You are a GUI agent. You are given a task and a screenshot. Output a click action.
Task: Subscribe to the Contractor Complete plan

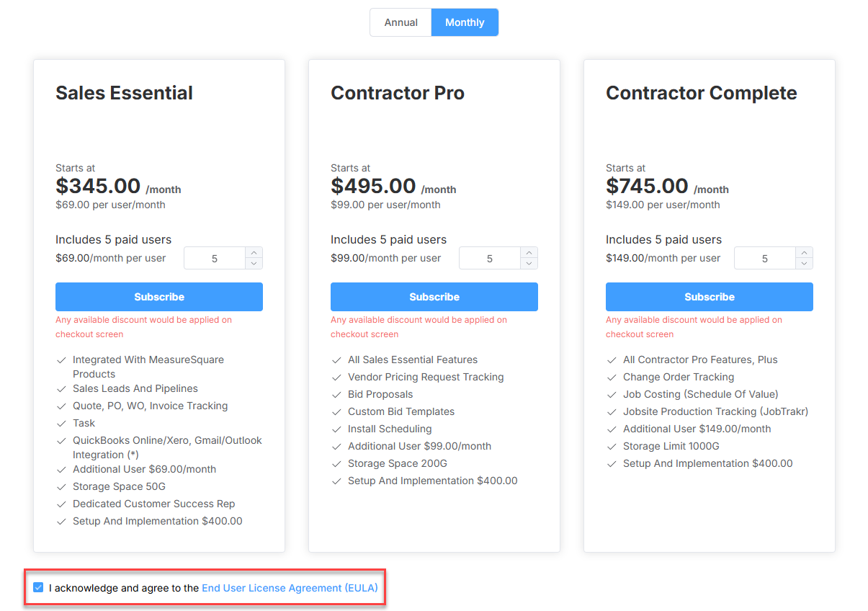(x=710, y=297)
